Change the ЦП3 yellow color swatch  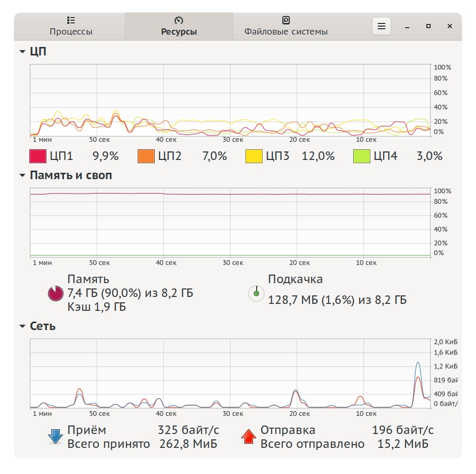[254, 156]
